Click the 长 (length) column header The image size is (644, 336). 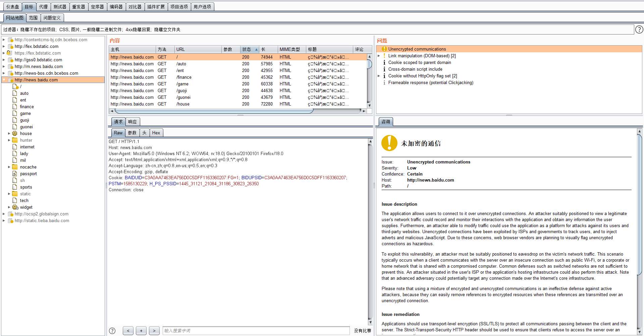click(x=268, y=49)
